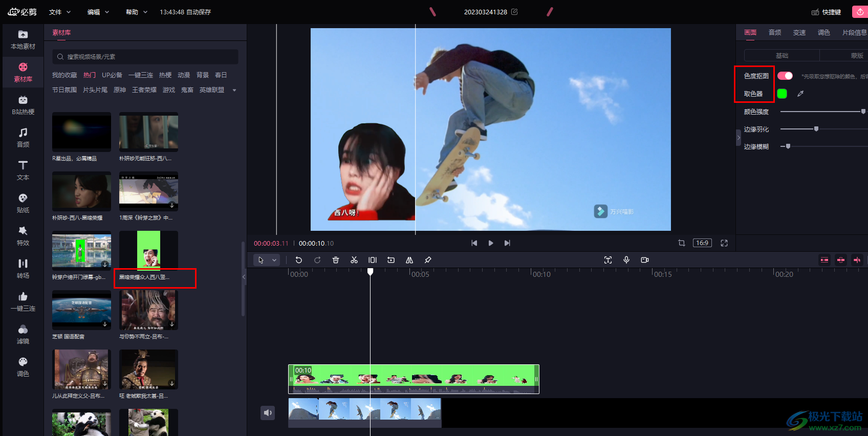Open the 快捷键 shortcuts button
Image resolution: width=868 pixels, height=436 pixels.
pyautogui.click(x=827, y=12)
